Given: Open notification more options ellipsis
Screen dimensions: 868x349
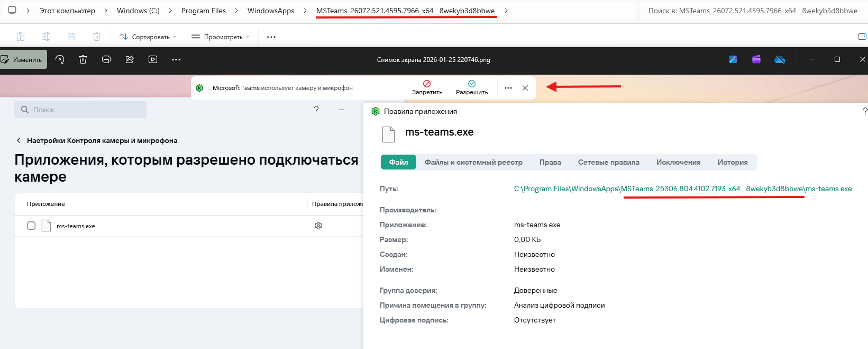Looking at the screenshot, I should (x=508, y=88).
